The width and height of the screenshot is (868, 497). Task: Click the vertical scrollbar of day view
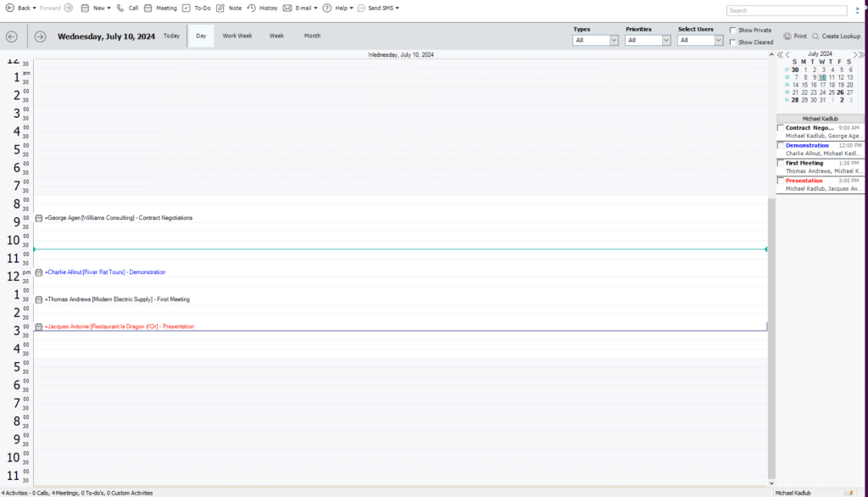(771, 338)
